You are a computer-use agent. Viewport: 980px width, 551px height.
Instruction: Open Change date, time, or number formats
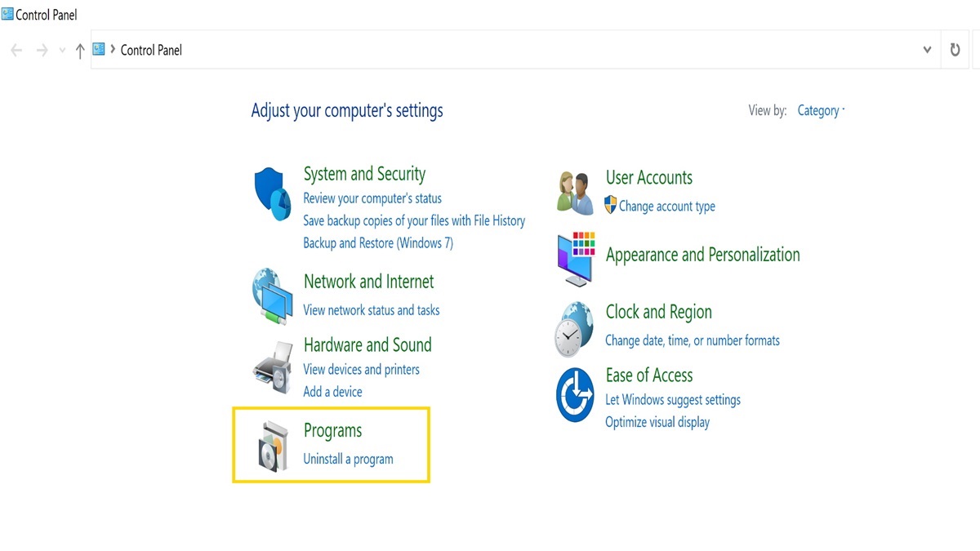pyautogui.click(x=693, y=340)
